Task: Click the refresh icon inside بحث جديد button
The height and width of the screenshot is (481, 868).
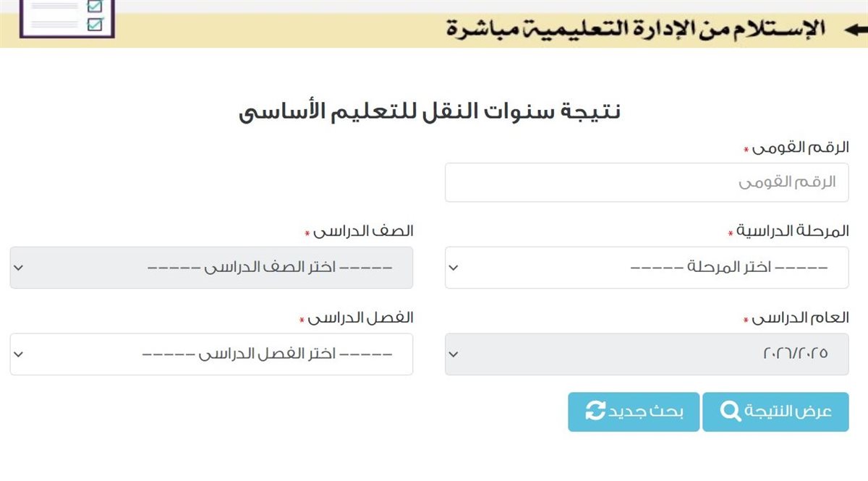Action: tap(595, 411)
